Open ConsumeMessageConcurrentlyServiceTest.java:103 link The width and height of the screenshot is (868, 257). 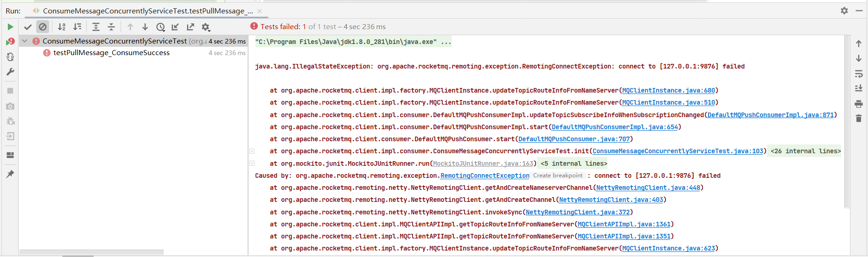[x=678, y=151]
